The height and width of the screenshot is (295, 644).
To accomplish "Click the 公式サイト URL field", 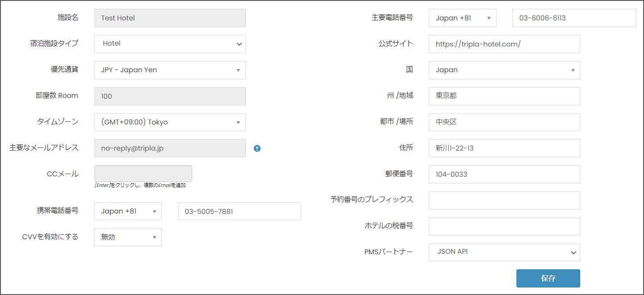I will point(504,44).
